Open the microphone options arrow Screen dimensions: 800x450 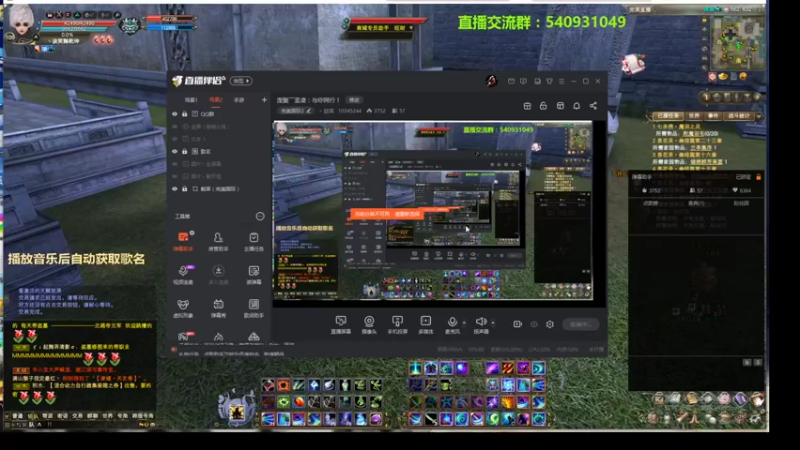coord(464,322)
